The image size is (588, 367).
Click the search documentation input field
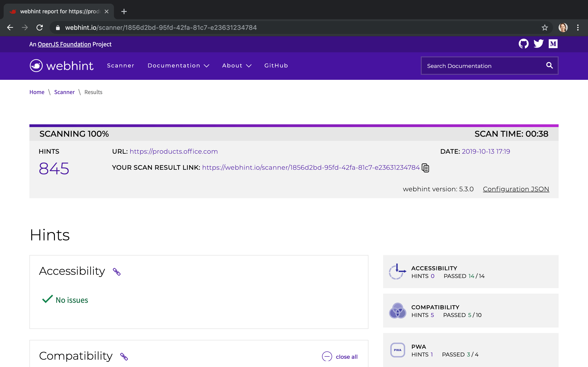point(484,66)
